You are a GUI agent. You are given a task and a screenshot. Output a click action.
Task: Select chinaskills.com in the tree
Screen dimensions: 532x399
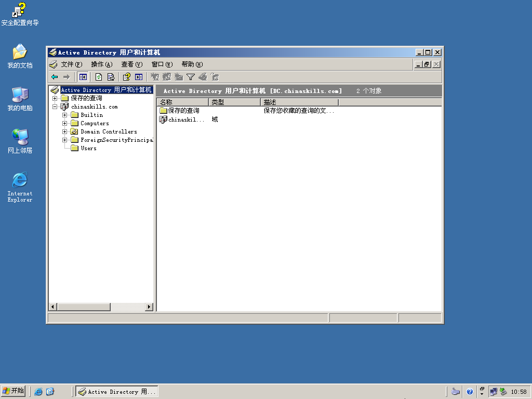pyautogui.click(x=95, y=107)
